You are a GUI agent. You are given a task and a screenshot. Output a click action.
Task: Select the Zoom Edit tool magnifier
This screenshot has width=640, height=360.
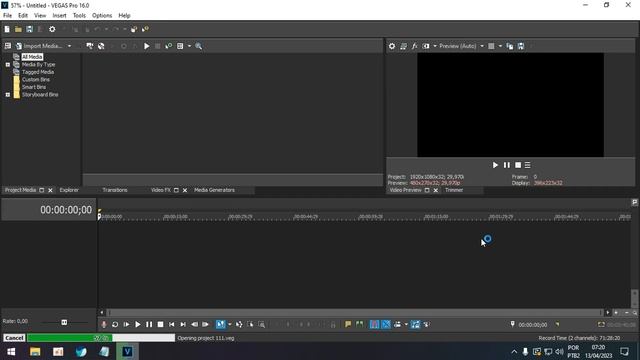click(262, 324)
